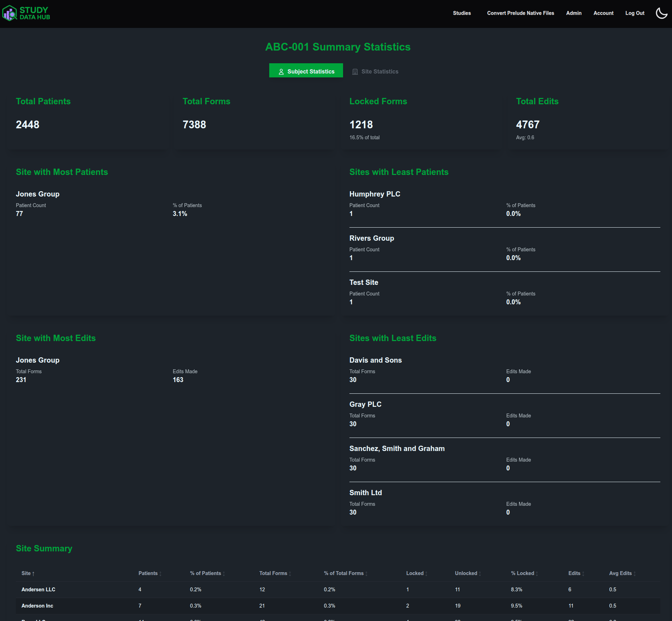The height and width of the screenshot is (621, 672).
Task: Click the sort arrows beside Patients header
Action: click(161, 573)
